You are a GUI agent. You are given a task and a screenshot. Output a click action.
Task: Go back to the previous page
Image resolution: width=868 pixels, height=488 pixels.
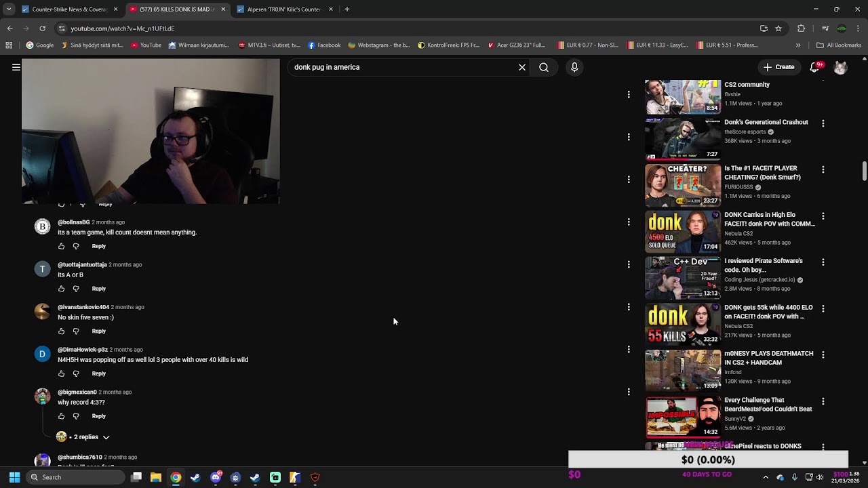click(x=9, y=28)
